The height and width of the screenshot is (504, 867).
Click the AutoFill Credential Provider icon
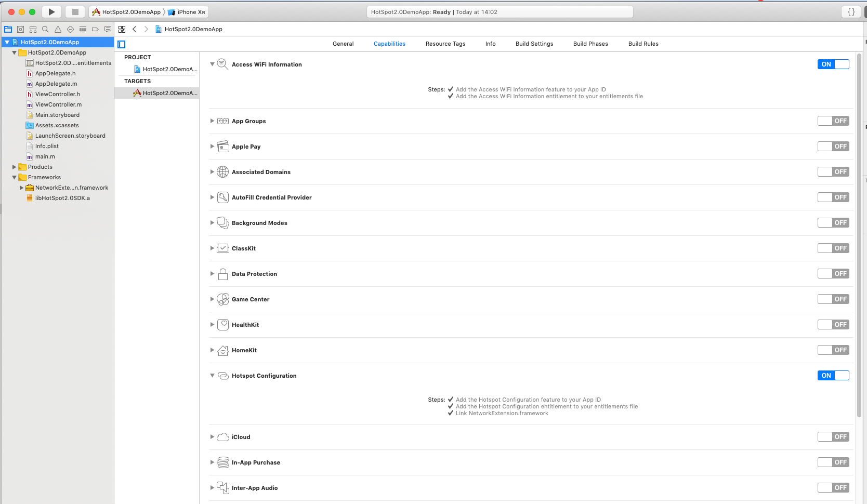pos(222,197)
